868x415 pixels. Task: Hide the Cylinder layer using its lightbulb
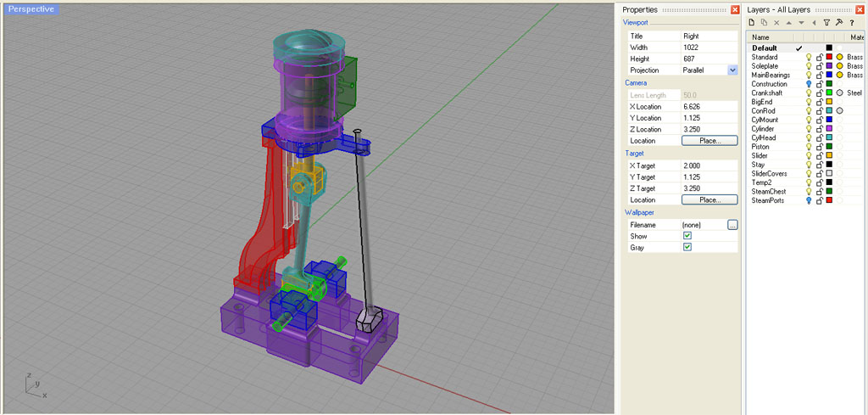pos(809,129)
